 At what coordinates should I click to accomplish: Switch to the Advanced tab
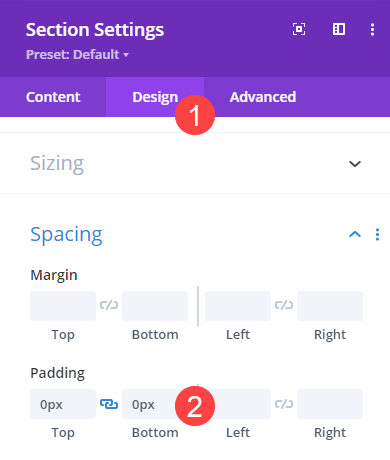(x=263, y=97)
